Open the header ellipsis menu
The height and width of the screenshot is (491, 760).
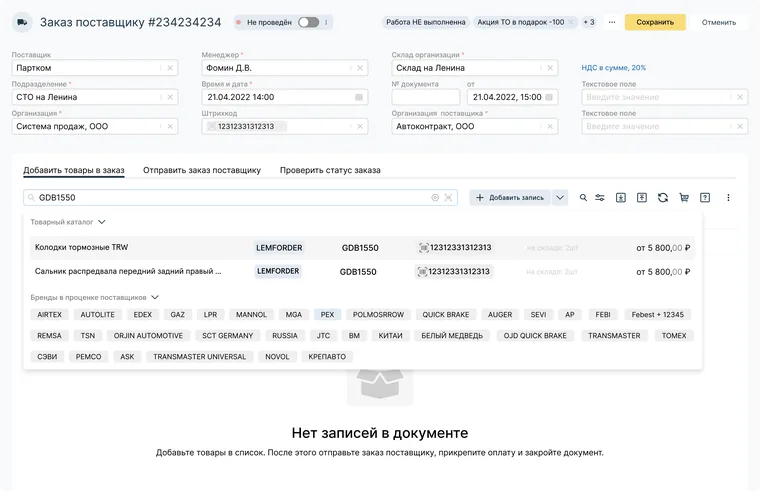tap(612, 22)
